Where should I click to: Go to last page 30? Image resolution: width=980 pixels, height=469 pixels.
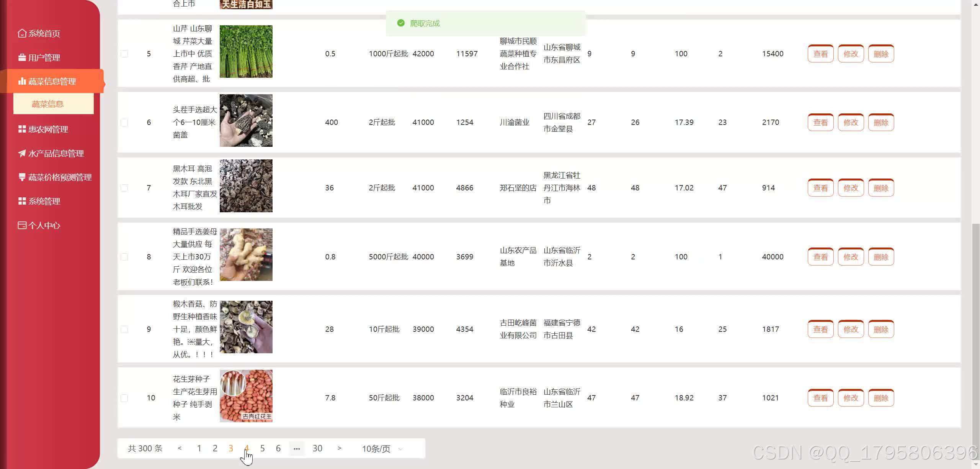pyautogui.click(x=317, y=448)
